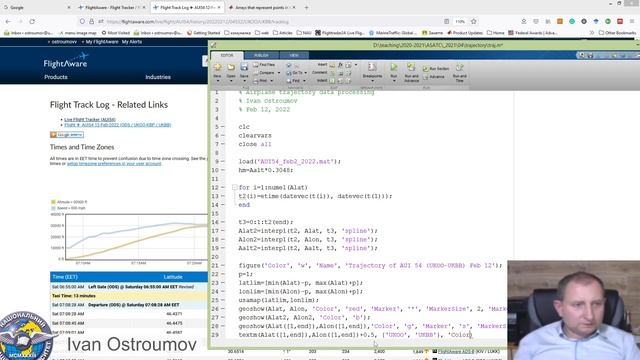The width and height of the screenshot is (640, 360).
Task: Go back with the browser back arrow
Action: (x=9, y=21)
